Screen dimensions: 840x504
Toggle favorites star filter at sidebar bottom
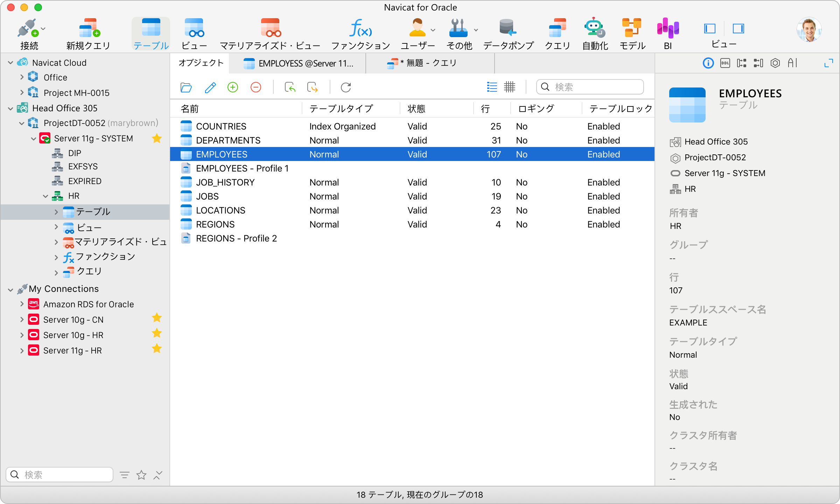coord(141,475)
